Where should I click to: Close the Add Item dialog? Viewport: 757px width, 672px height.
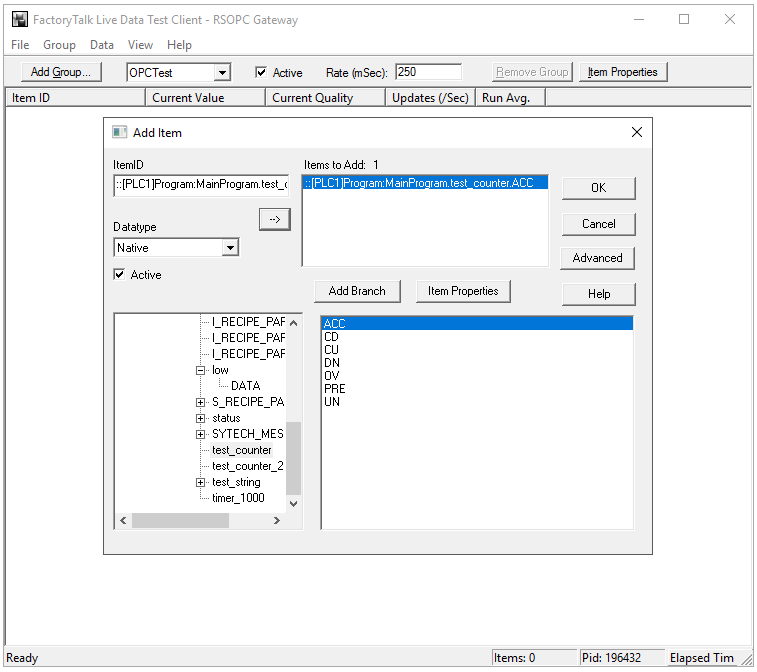click(x=637, y=132)
